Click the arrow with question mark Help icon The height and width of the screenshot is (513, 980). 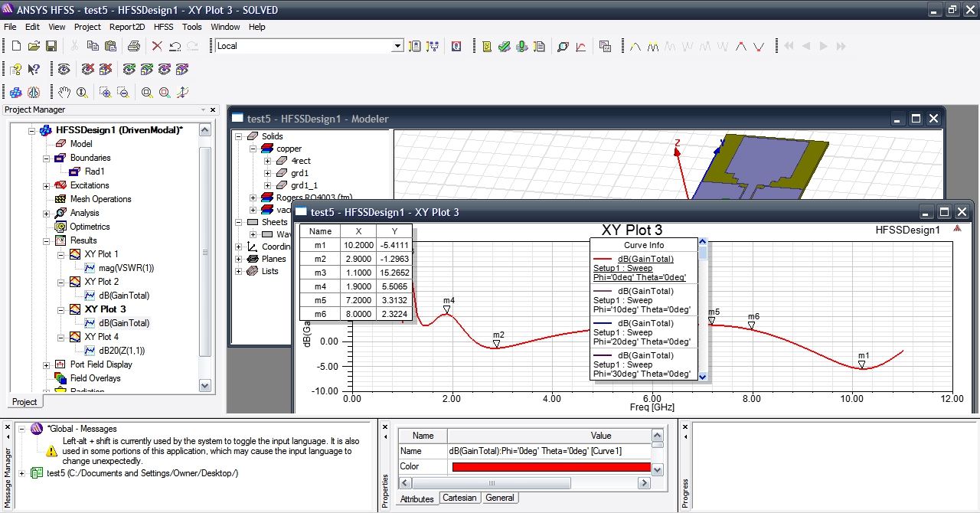coord(34,70)
